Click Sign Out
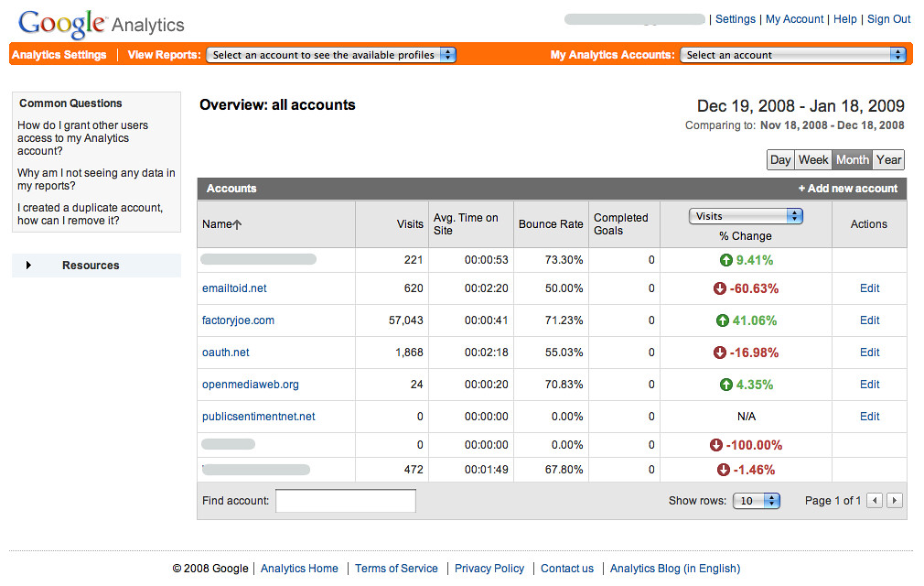Image resolution: width=924 pixels, height=586 pixels. [888, 19]
